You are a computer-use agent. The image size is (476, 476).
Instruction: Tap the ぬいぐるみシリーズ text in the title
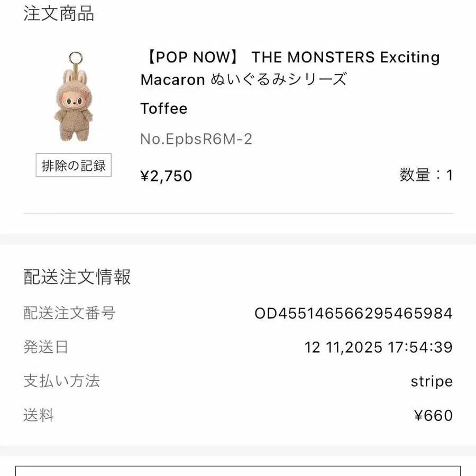click(279, 80)
